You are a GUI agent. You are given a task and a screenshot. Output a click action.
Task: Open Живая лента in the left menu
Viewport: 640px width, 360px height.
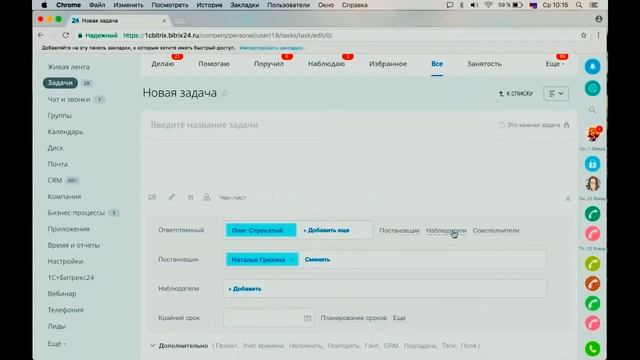pos(68,67)
